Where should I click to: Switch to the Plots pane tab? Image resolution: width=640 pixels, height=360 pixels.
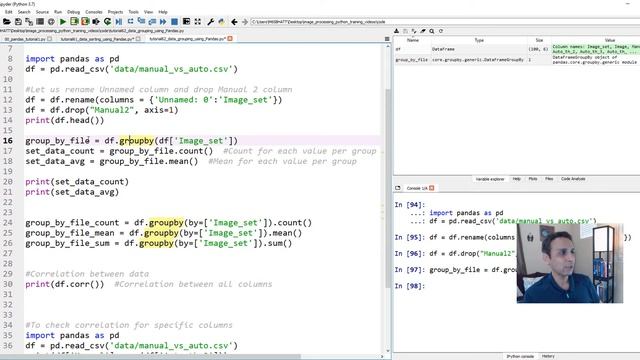(533, 179)
